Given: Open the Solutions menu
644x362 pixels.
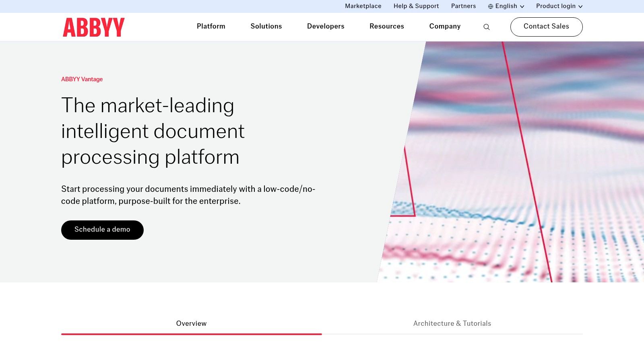Looking at the screenshot, I should coord(266,27).
